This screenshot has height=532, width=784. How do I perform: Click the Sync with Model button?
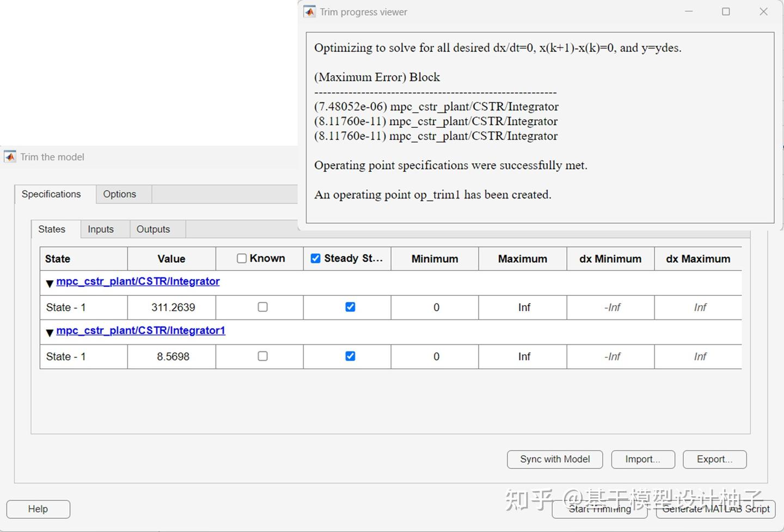coord(554,459)
